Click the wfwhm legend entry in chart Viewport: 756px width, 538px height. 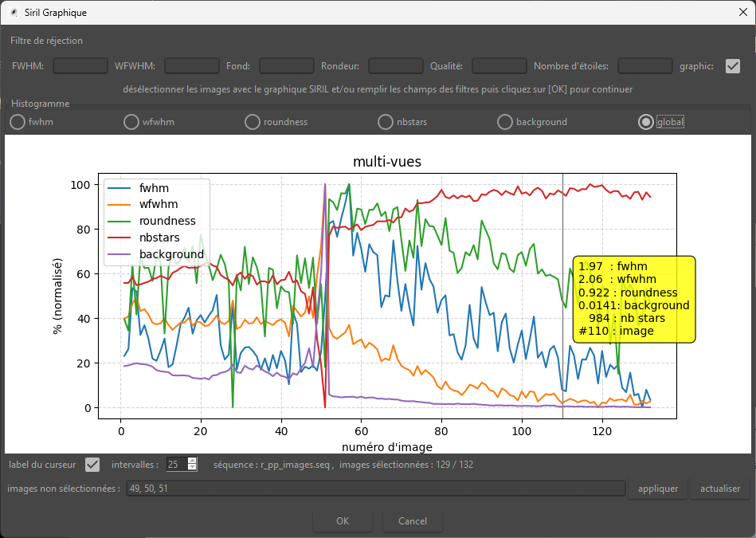[x=143, y=204]
